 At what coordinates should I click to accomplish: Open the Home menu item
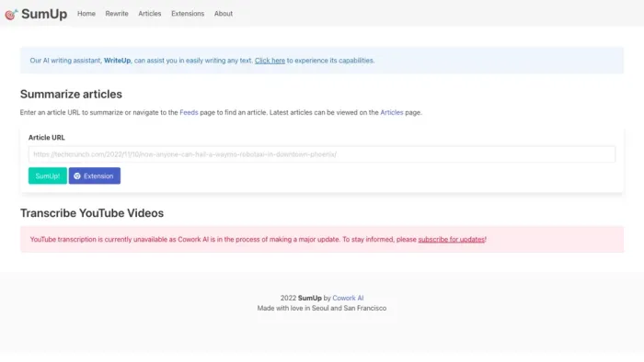point(86,14)
